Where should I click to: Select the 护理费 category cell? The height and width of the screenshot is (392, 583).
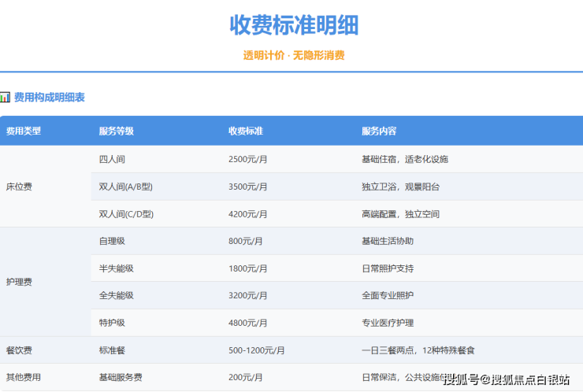pyautogui.click(x=19, y=282)
